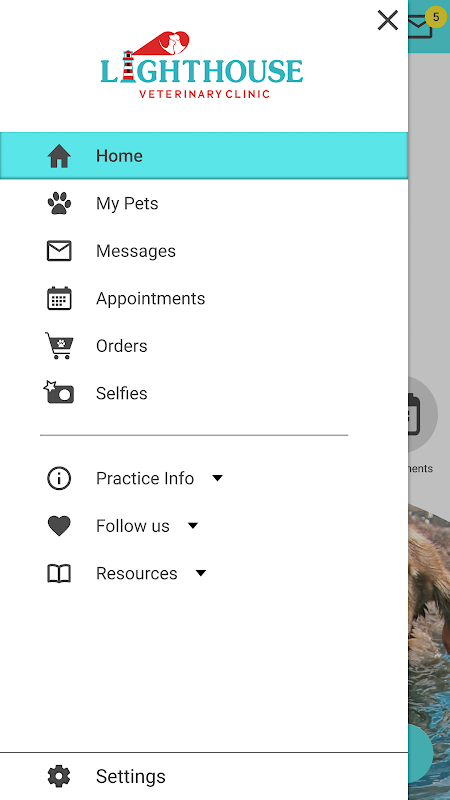Tap the info circle icon

[x=59, y=479]
